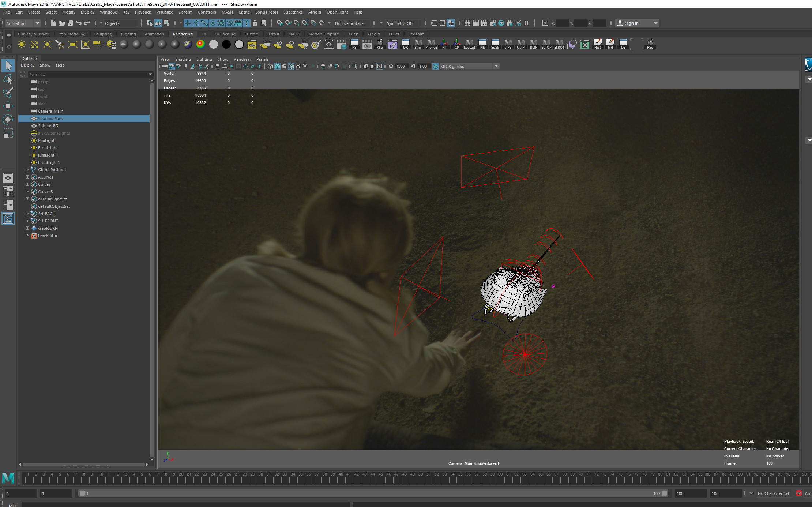Viewport: 812px width, 507px height.
Task: Toggle viewport grid display
Action: point(218,66)
